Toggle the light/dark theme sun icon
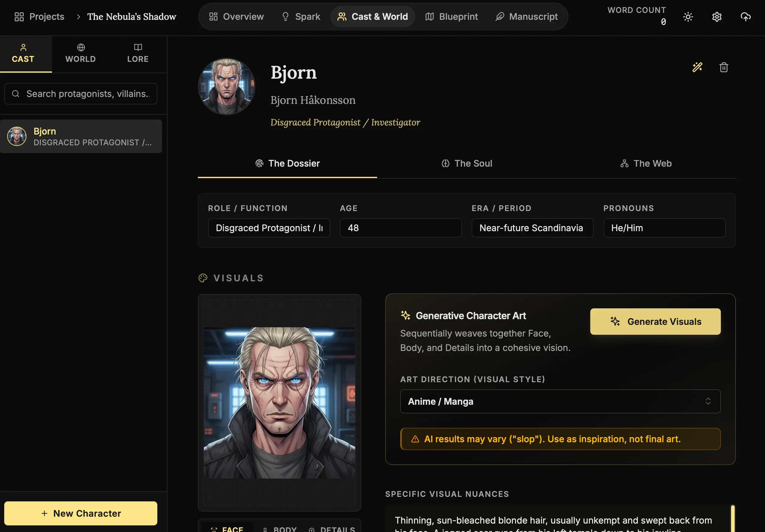 coord(688,17)
